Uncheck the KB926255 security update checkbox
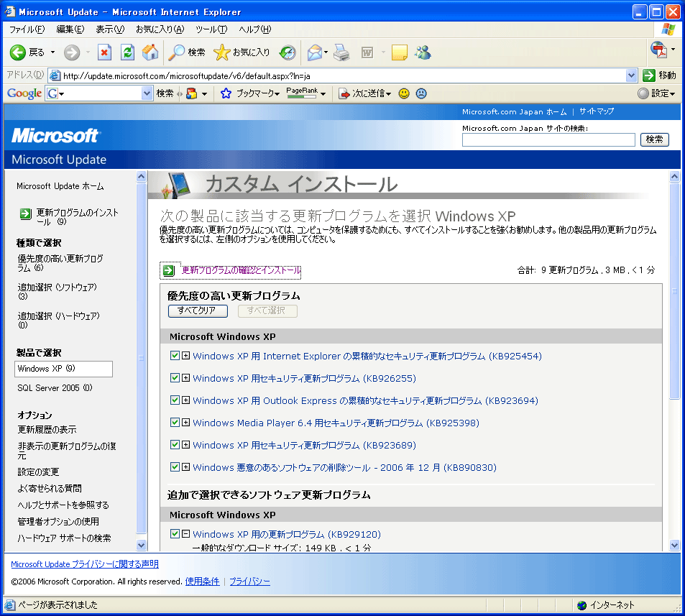This screenshot has height=616, width=685. pyautogui.click(x=175, y=378)
